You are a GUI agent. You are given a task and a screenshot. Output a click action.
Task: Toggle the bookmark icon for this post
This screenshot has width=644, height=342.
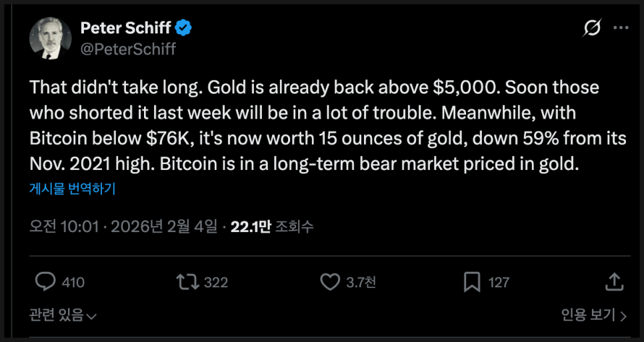(473, 282)
